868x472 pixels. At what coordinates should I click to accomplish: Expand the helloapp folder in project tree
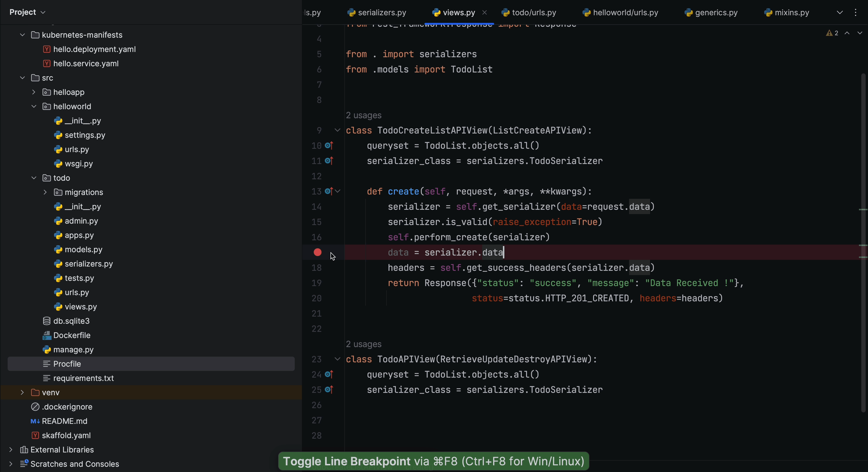pyautogui.click(x=33, y=92)
